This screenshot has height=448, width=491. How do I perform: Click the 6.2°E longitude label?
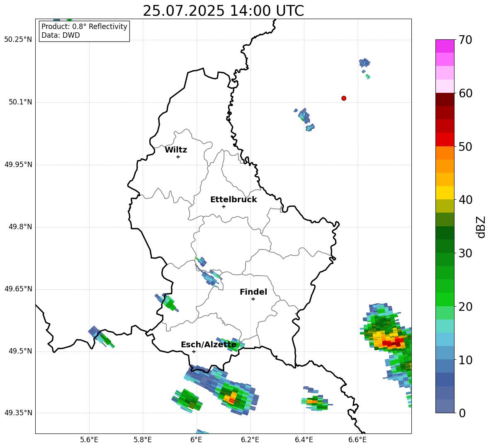[250, 440]
